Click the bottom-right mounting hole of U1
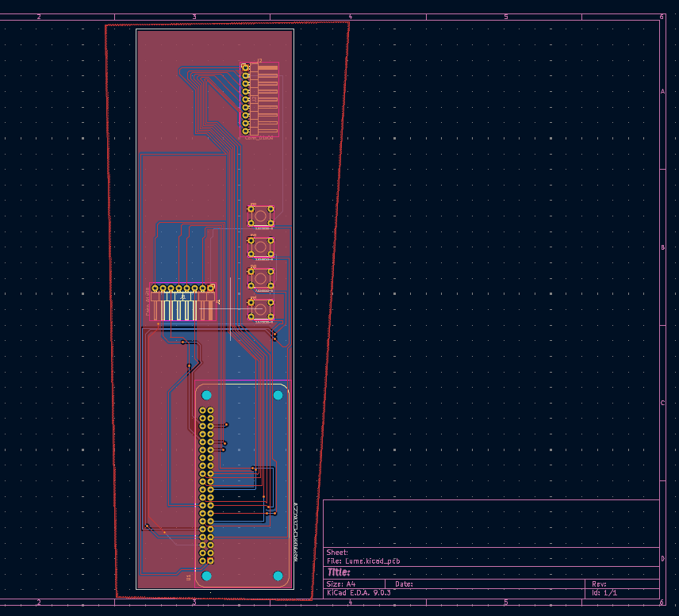 click(278, 576)
